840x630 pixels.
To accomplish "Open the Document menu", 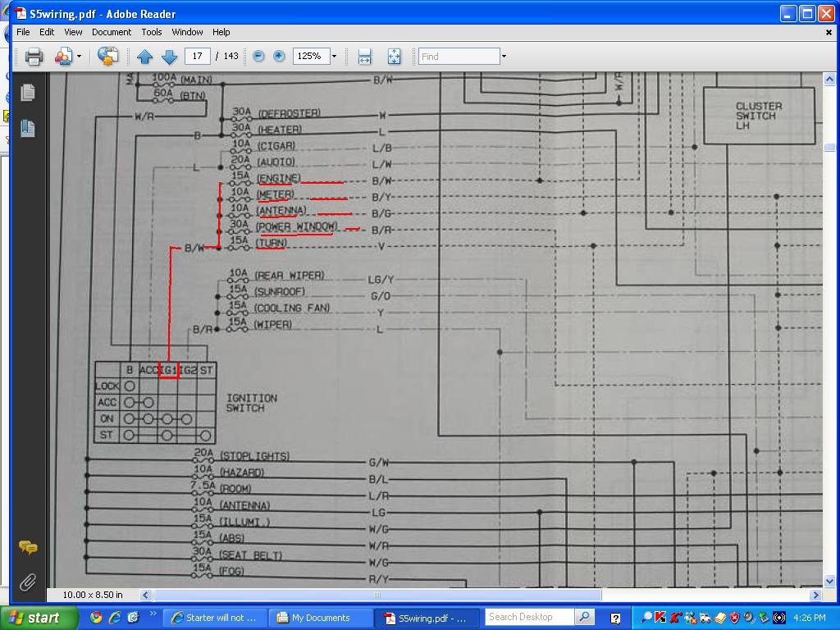I will click(111, 32).
